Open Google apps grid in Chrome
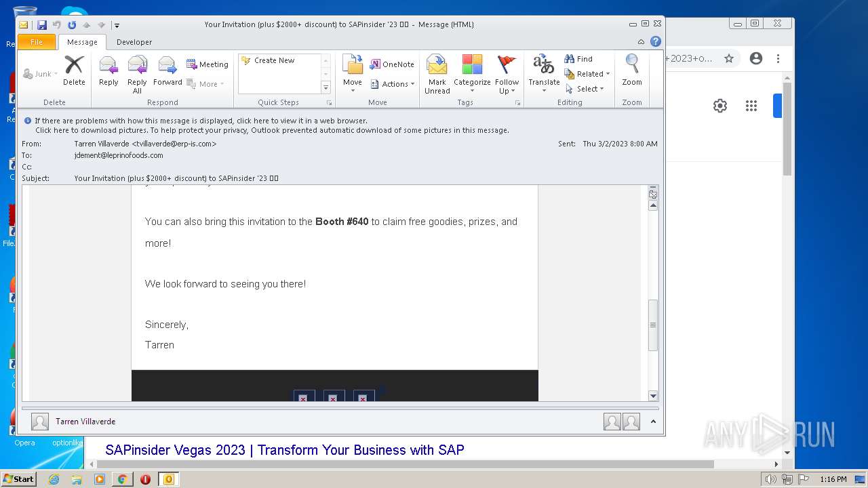This screenshot has width=868, height=488. (751, 106)
